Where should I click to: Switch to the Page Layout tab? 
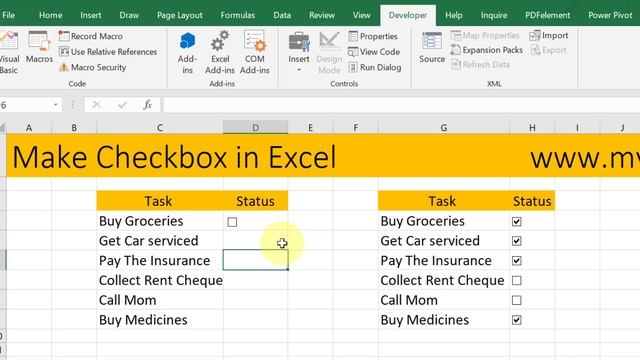pos(180,15)
